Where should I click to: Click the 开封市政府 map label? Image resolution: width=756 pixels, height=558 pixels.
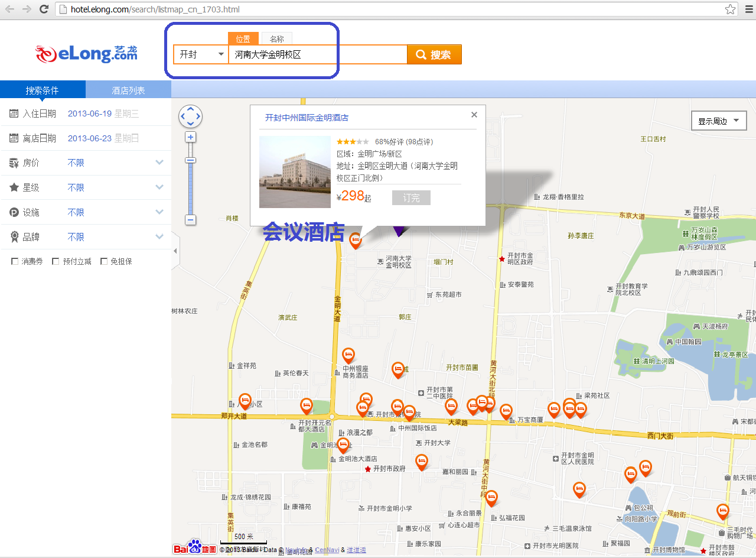click(x=389, y=469)
